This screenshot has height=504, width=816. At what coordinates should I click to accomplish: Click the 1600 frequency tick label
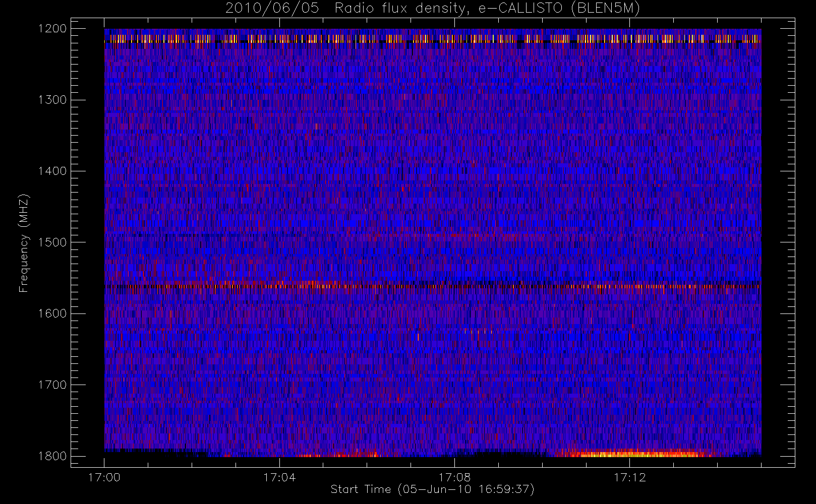pos(52,313)
